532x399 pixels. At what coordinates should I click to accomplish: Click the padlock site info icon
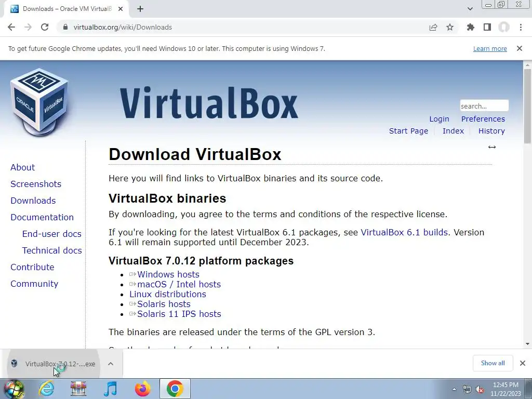tap(65, 27)
